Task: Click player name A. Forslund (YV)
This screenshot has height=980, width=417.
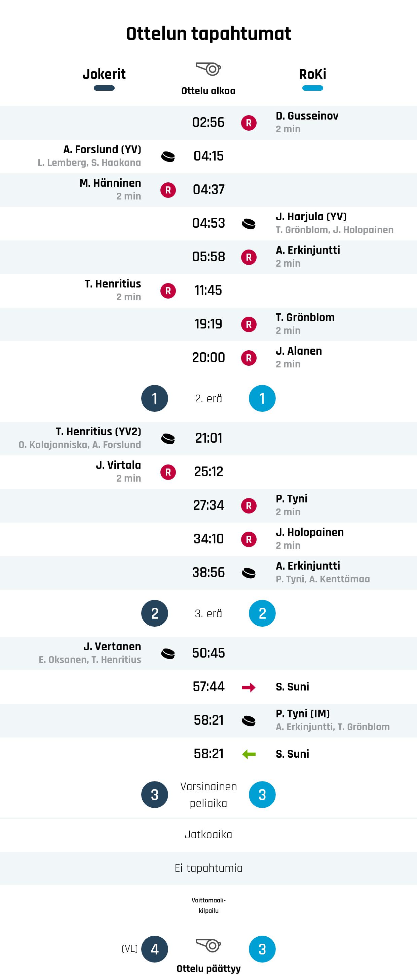Action: tap(102, 149)
